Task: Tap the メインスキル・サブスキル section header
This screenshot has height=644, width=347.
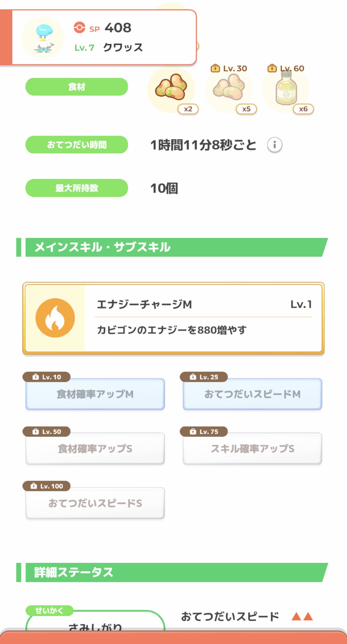Action: [x=173, y=247]
